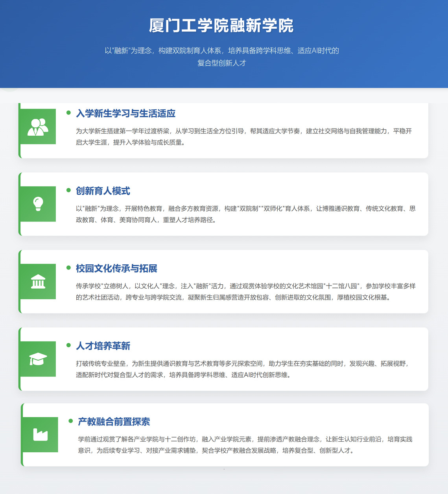448x494 pixels.
Task: Click the columned building icon for 校园文化传承与拓展
Action: (38, 282)
